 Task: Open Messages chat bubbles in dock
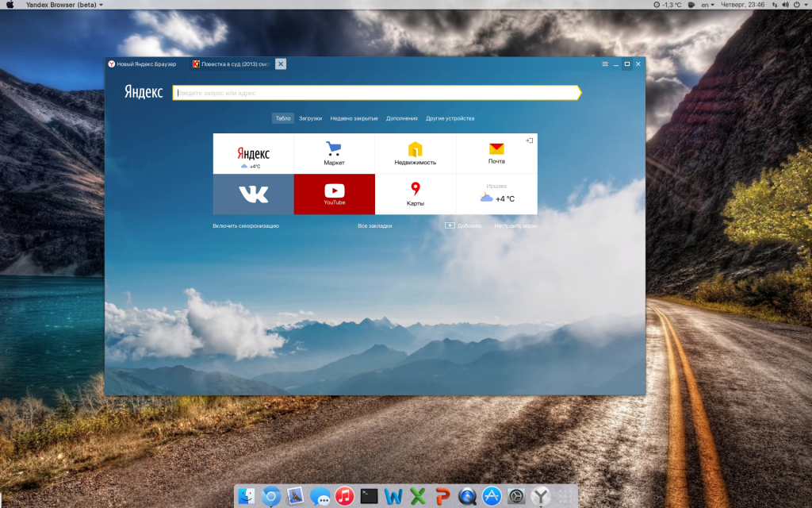pos(320,497)
